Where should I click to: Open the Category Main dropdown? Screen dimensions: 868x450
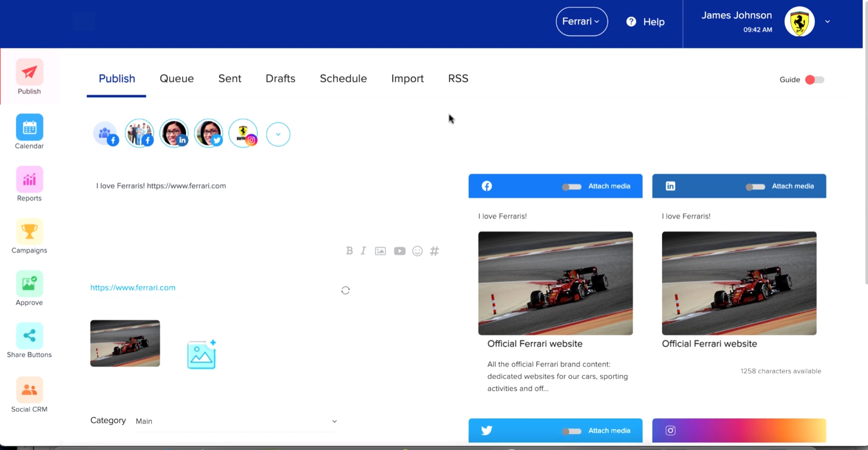pos(236,421)
